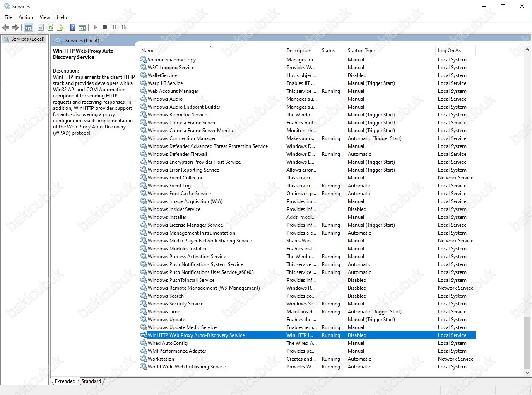Viewport: 532px width, 395px height.
Task: Select Windows Error Reporting Service
Action: pyautogui.click(x=308, y=170)
